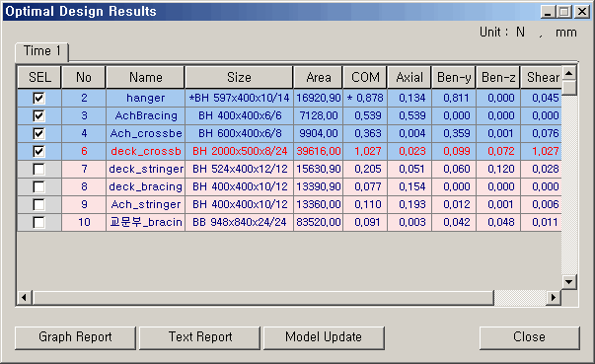Click the COM column header
This screenshot has width=595, height=364.
pyautogui.click(x=365, y=77)
